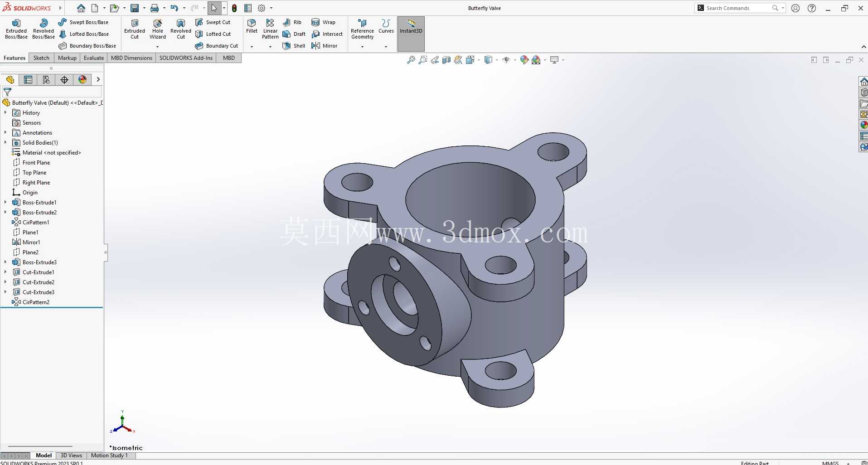Select Mirror1 in the feature tree
868x465 pixels.
point(26,242)
